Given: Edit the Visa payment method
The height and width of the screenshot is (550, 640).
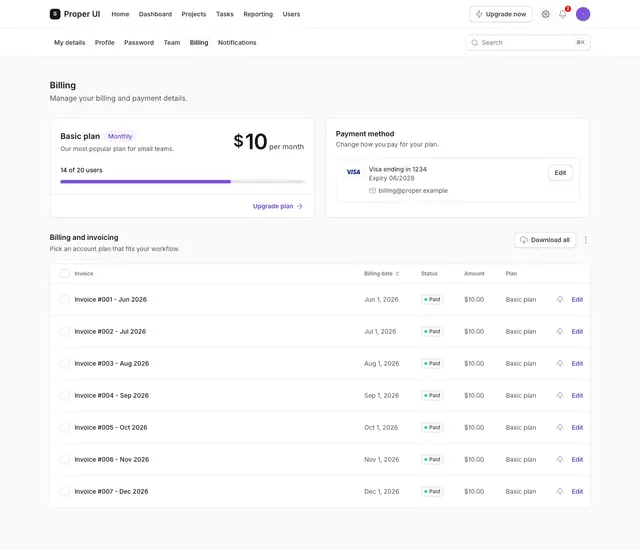Looking at the screenshot, I should [560, 173].
